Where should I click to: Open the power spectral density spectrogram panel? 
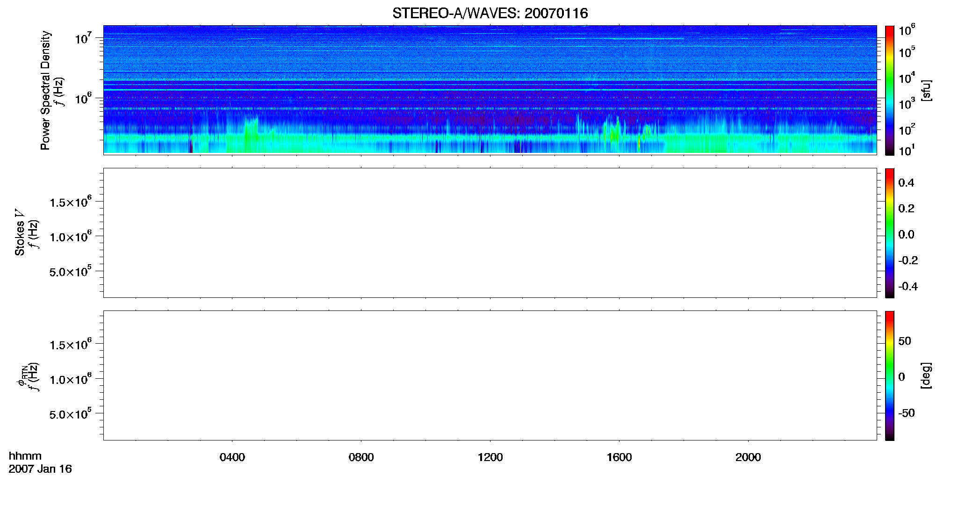pyautogui.click(x=490, y=90)
